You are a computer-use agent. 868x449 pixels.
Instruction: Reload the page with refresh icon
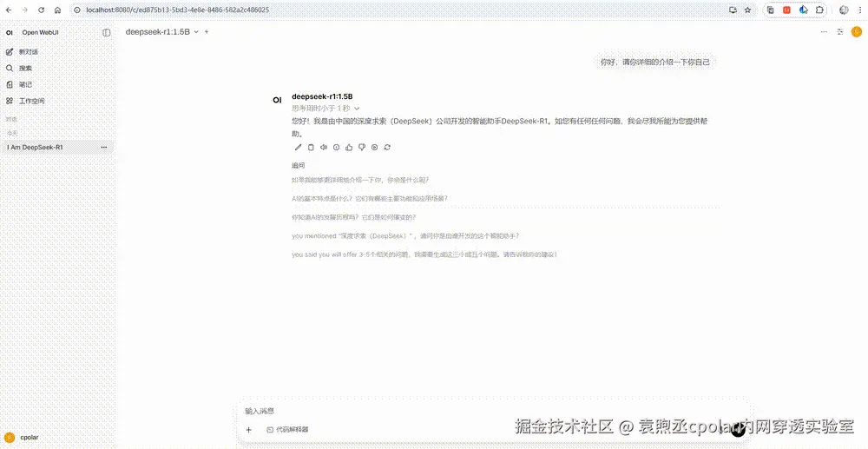(x=41, y=10)
